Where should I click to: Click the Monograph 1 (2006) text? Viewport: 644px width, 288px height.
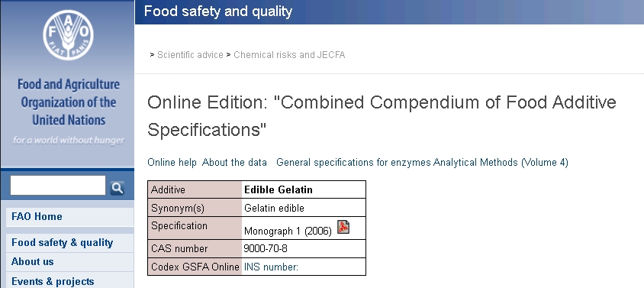(x=288, y=231)
